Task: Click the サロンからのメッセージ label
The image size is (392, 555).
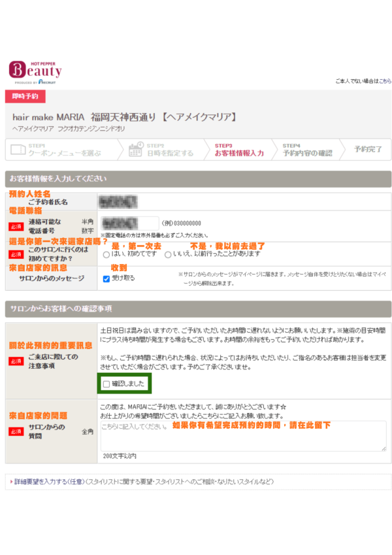Action: click(52, 278)
